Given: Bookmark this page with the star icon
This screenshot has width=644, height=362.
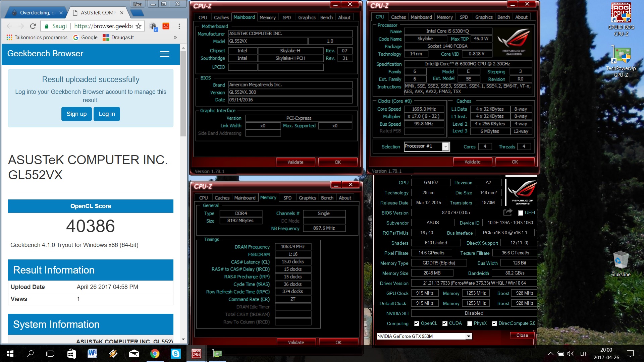Looking at the screenshot, I should [x=139, y=26].
